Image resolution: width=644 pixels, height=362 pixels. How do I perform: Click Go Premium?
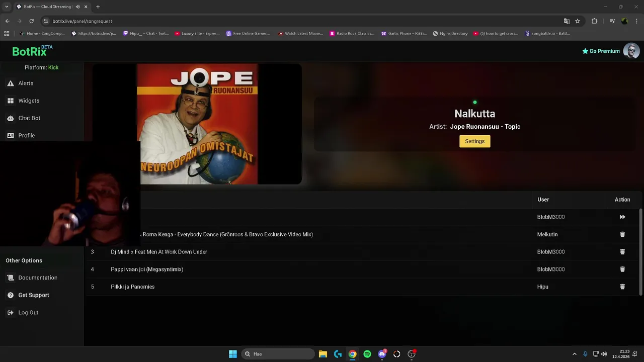601,51
